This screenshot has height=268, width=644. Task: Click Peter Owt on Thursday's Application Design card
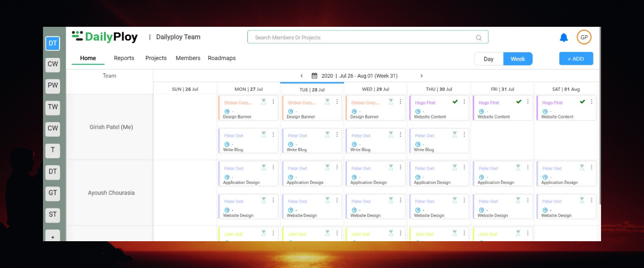coord(425,168)
